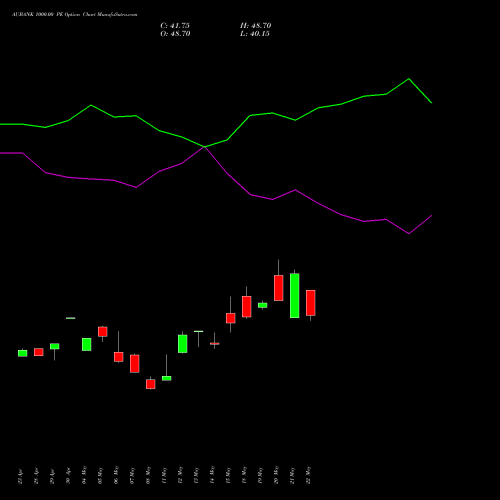Click the 18 May date label
500x500 pixels.
(x=245, y=475)
